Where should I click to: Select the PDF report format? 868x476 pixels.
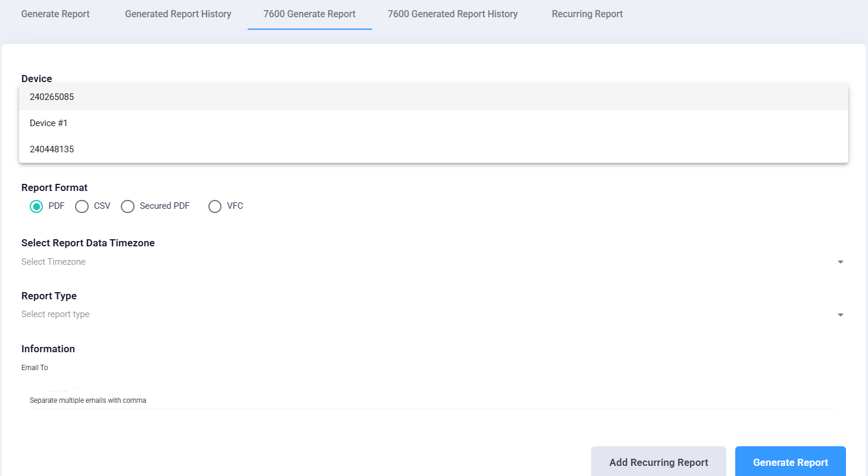(36, 206)
